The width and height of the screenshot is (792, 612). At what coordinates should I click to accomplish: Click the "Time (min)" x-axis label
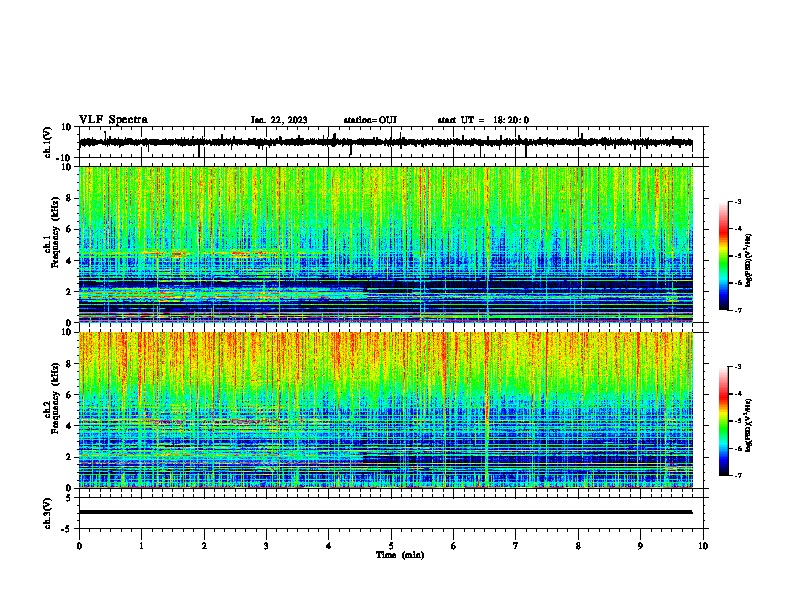(400, 555)
